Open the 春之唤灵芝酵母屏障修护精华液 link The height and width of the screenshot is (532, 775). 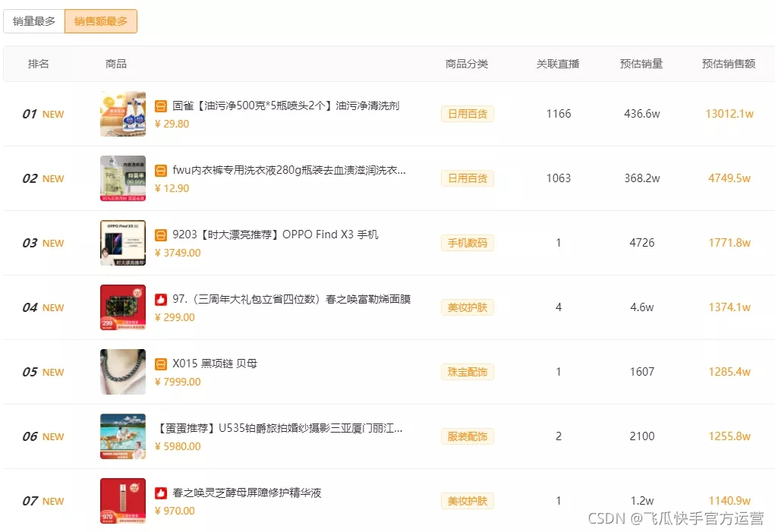[x=247, y=493]
